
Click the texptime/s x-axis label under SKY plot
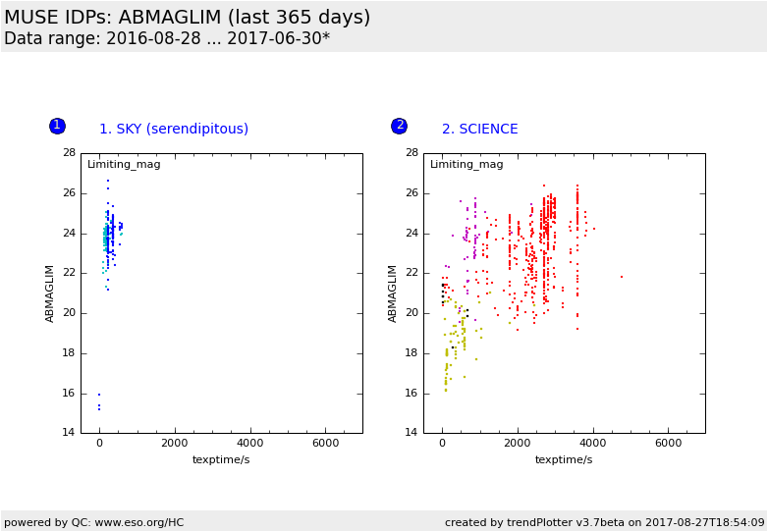point(222,459)
